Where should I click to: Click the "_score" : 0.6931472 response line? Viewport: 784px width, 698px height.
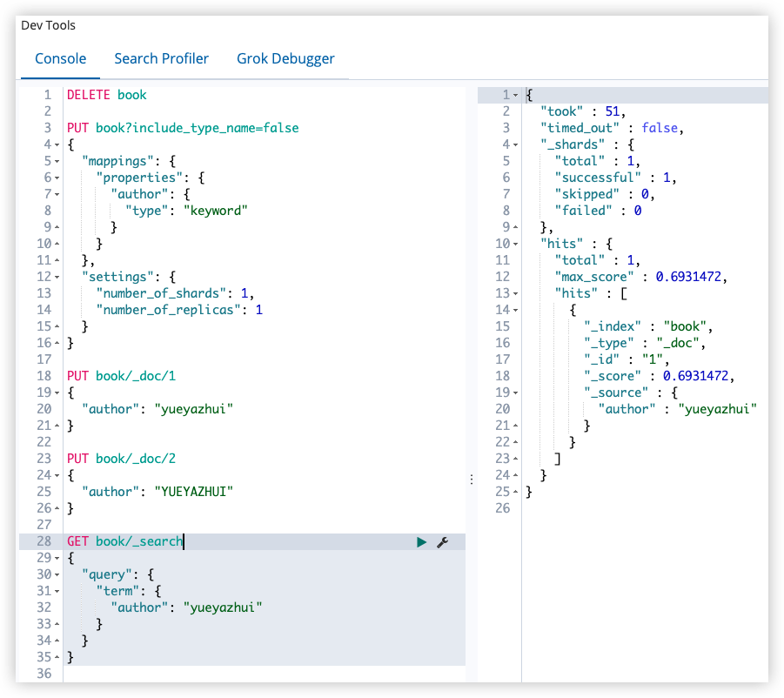click(x=659, y=376)
